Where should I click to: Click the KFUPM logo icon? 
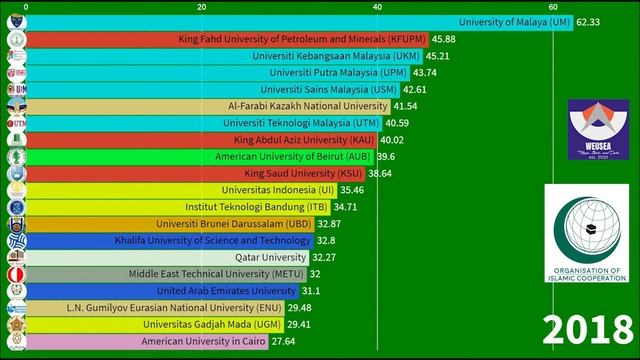pos(17,39)
